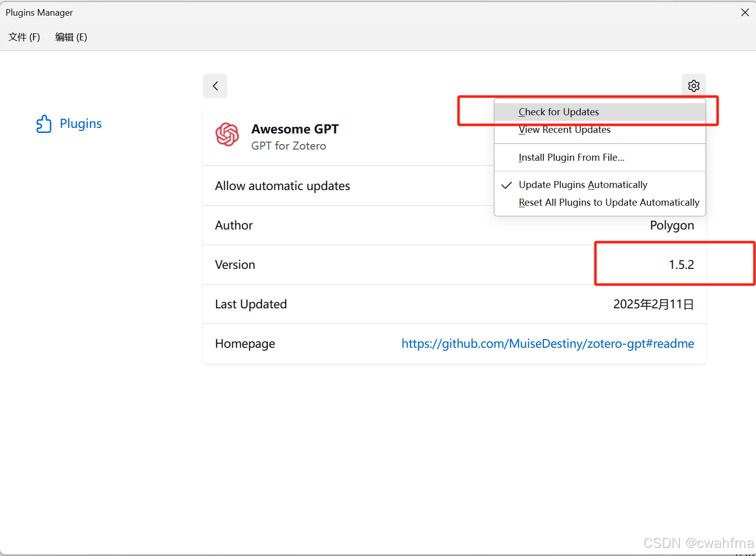Open the 编辑 menu

coord(71,37)
